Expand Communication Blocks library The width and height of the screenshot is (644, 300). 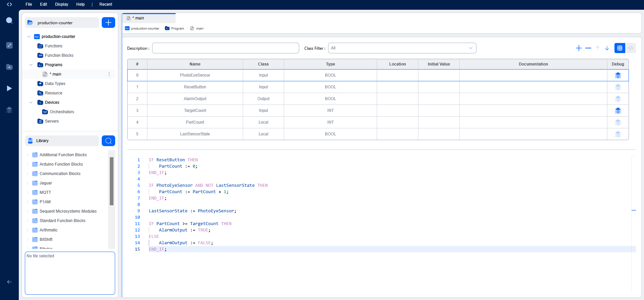[x=28, y=174]
